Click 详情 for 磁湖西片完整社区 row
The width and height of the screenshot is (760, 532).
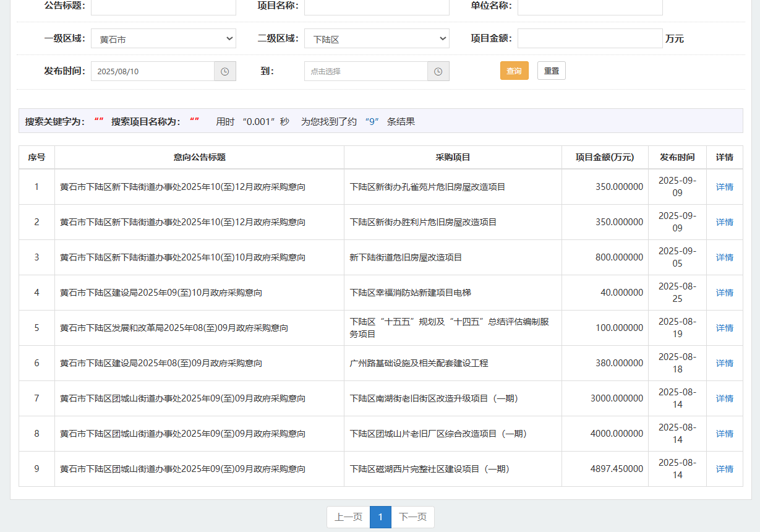pos(724,469)
